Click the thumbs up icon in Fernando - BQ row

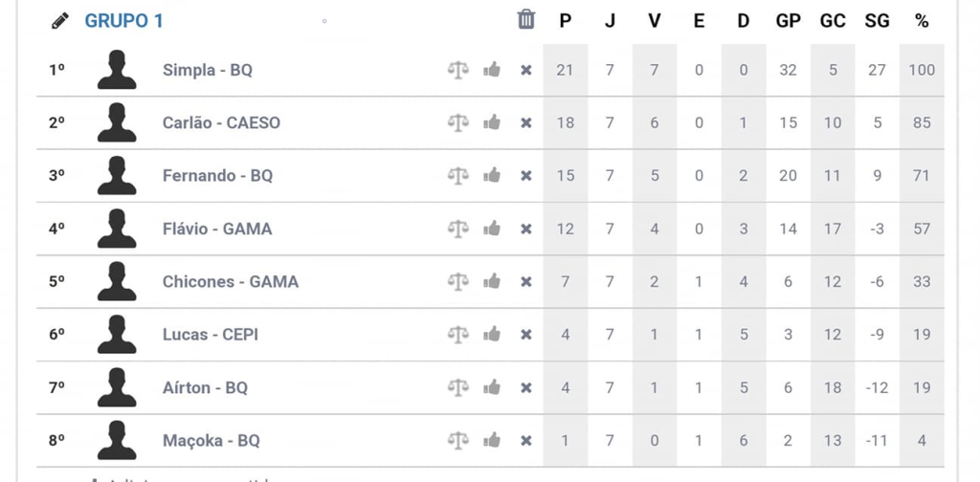pos(492,175)
